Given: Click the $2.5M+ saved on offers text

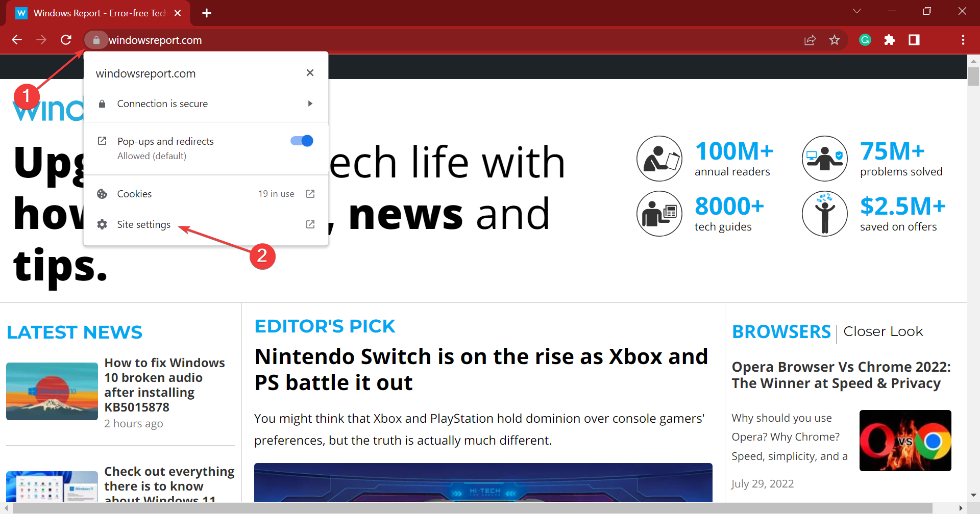Looking at the screenshot, I should point(903,214).
